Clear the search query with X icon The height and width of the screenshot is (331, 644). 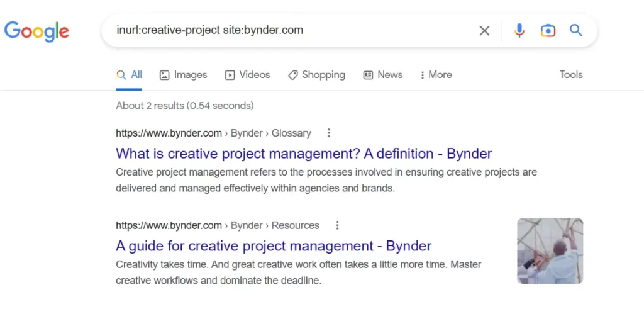point(484,30)
